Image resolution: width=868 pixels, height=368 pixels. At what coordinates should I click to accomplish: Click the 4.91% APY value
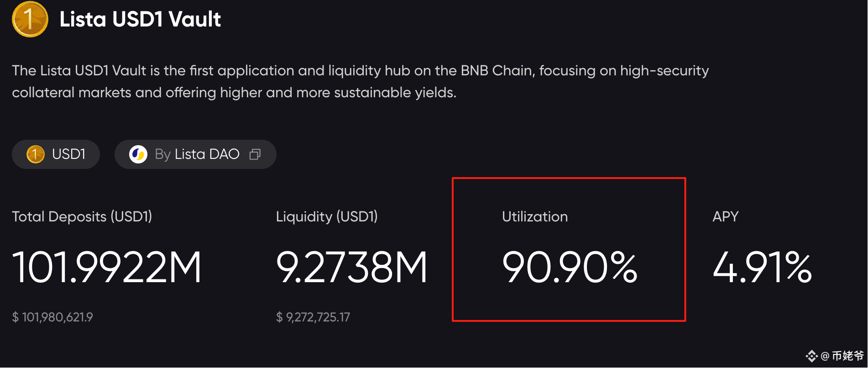point(762,267)
